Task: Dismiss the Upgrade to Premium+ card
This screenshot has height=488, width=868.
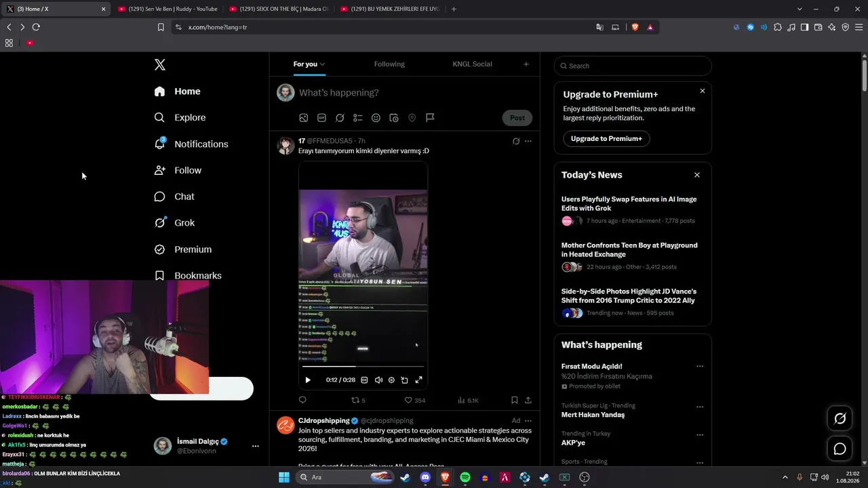Action: 703,91
